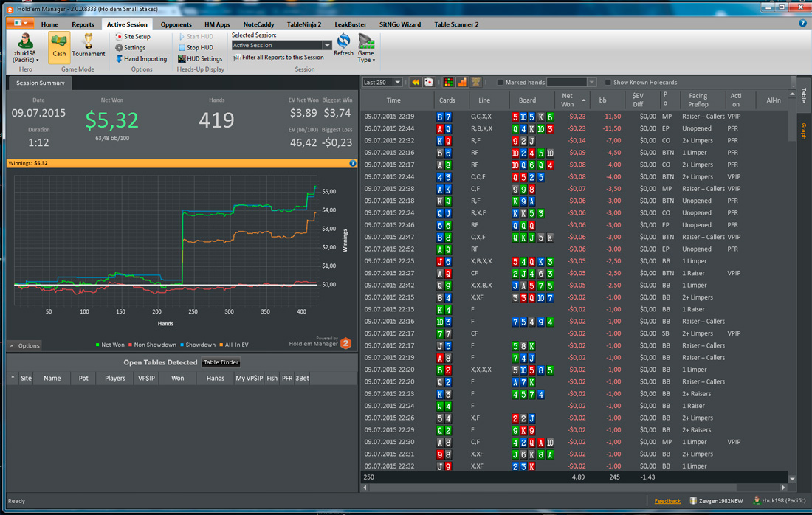The height and width of the screenshot is (515, 812).
Task: Toggle Show Known Holecards checkbox
Action: (608, 83)
